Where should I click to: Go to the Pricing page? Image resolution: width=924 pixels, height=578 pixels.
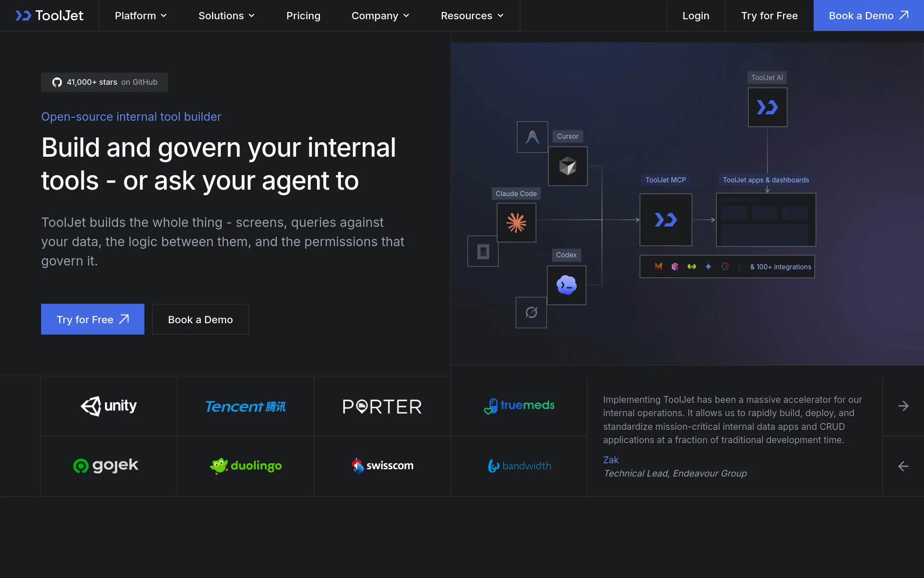coord(303,15)
